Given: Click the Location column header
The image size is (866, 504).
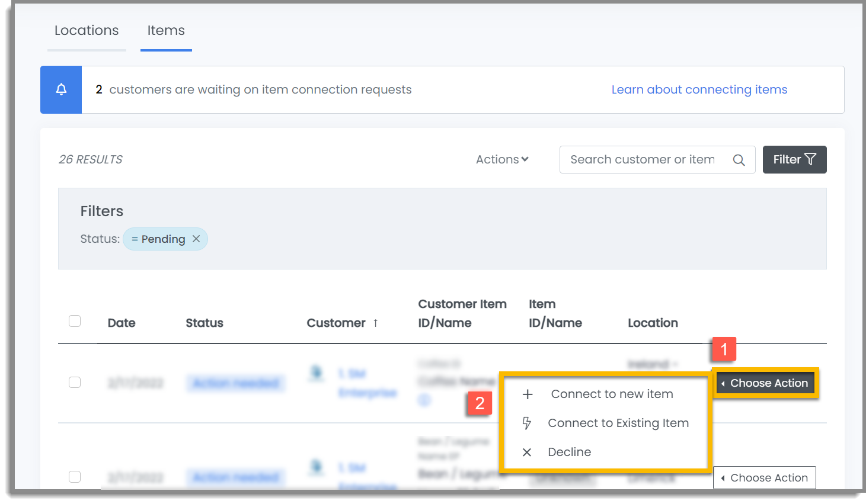Looking at the screenshot, I should pyautogui.click(x=653, y=323).
